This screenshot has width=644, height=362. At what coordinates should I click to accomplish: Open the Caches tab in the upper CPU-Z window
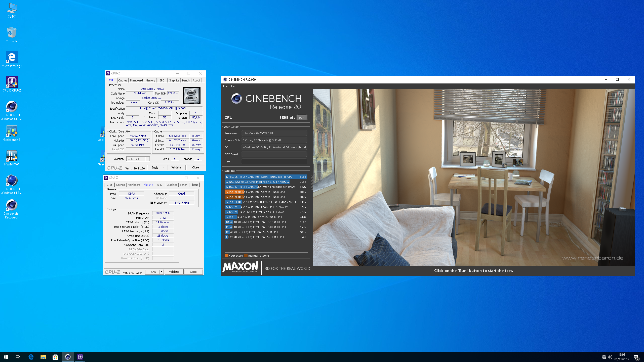[123, 80]
